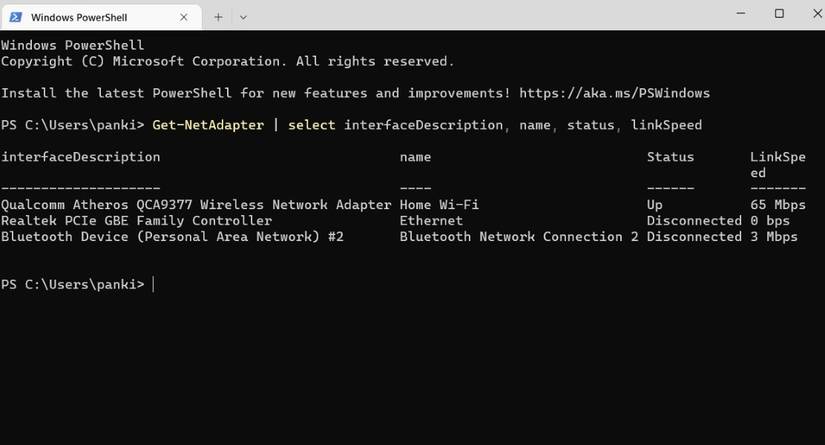Close the Windows PowerShell tab
This screenshot has width=825, height=445.
coord(186,17)
